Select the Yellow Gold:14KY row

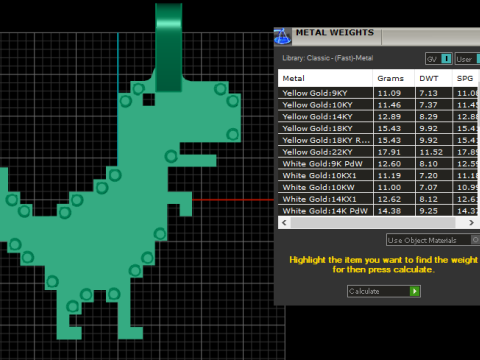coord(379,117)
